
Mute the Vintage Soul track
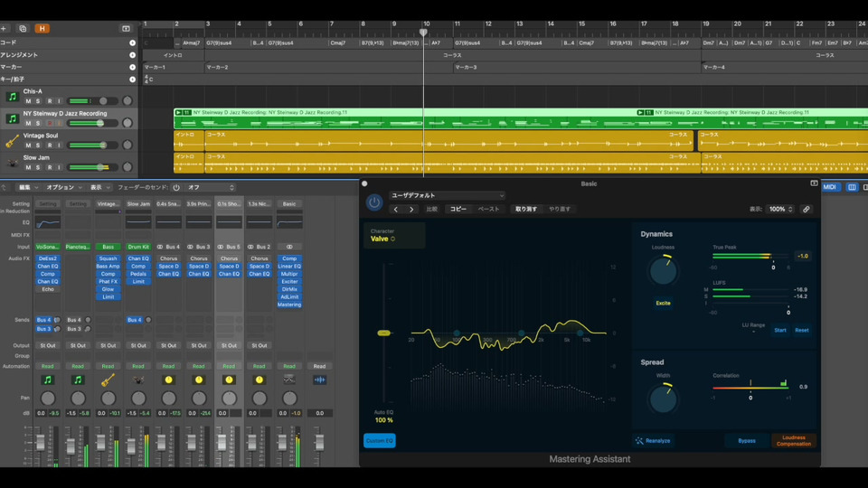(x=28, y=145)
